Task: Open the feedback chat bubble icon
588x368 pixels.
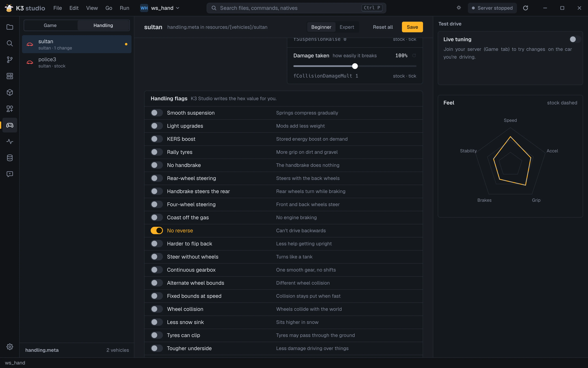Action: coord(10,174)
